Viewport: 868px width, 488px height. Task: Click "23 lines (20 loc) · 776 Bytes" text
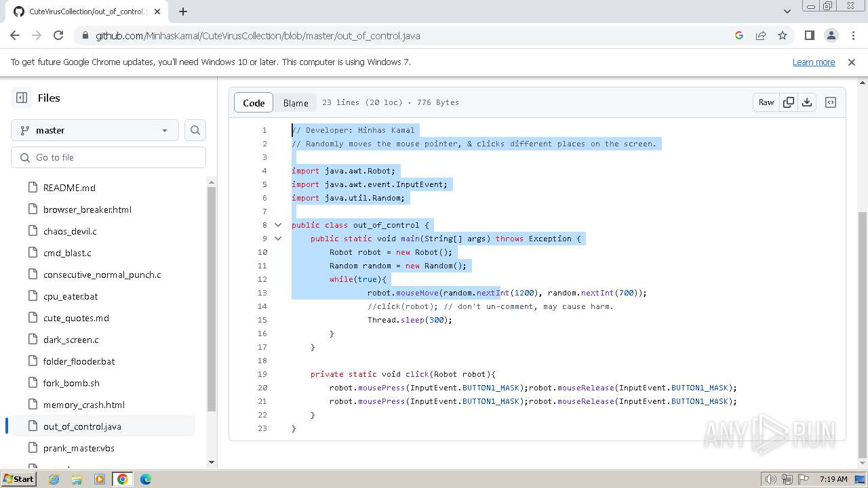click(x=391, y=102)
